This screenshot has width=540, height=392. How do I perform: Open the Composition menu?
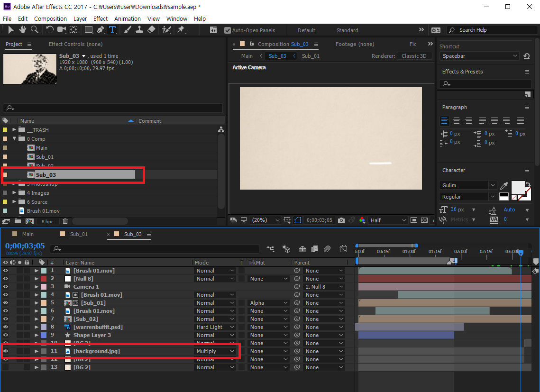click(50, 18)
